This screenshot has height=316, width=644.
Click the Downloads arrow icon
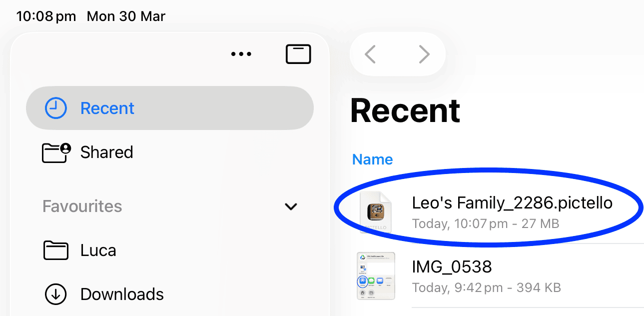pyautogui.click(x=56, y=294)
